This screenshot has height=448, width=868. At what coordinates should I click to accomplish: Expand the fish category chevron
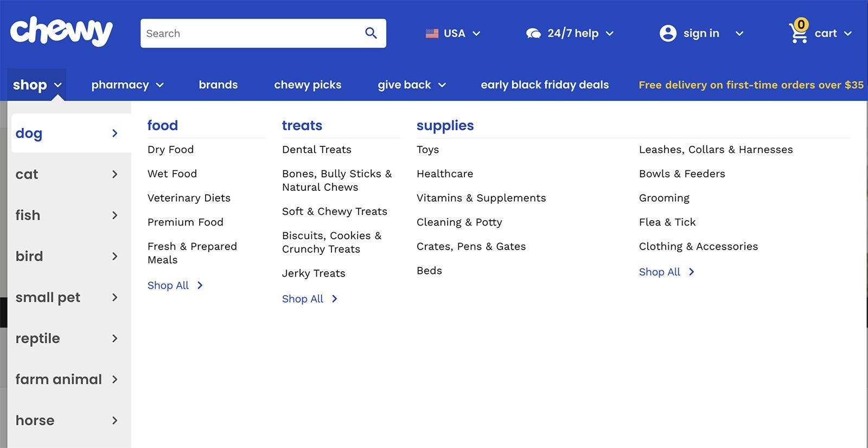[114, 215]
